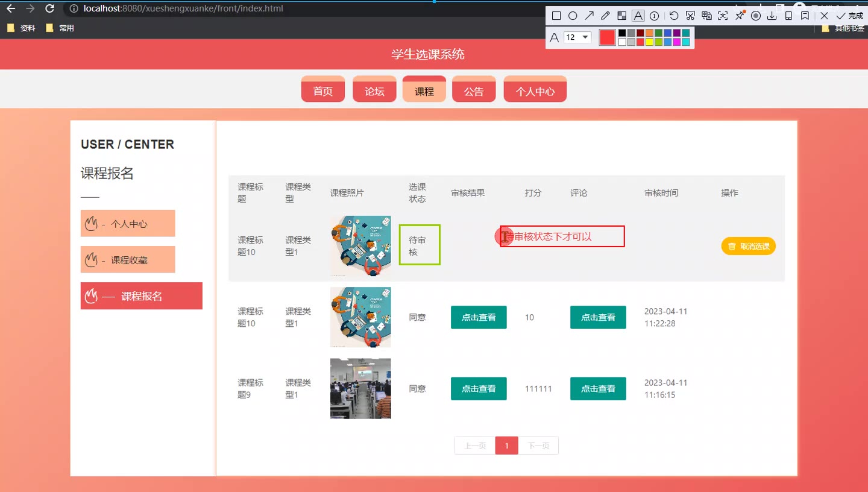Click the browser back arrow
The height and width of the screenshot is (492, 868).
pyautogui.click(x=11, y=8)
